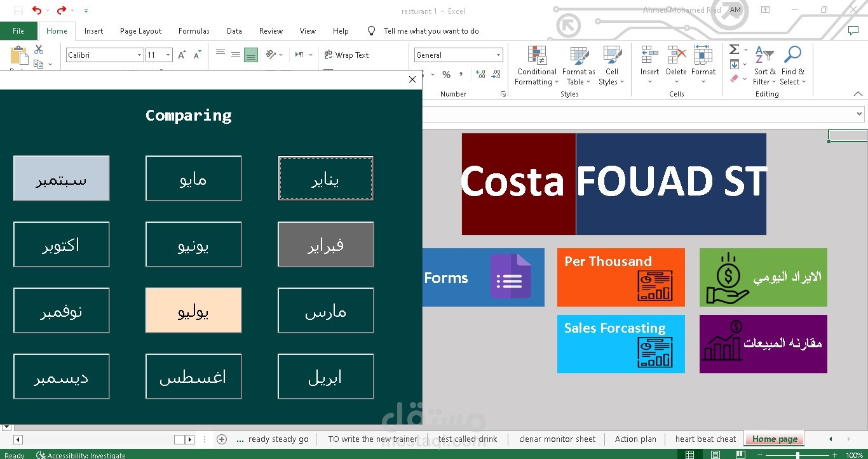Click the سبتمبر month button
The image size is (868, 459).
point(62,178)
